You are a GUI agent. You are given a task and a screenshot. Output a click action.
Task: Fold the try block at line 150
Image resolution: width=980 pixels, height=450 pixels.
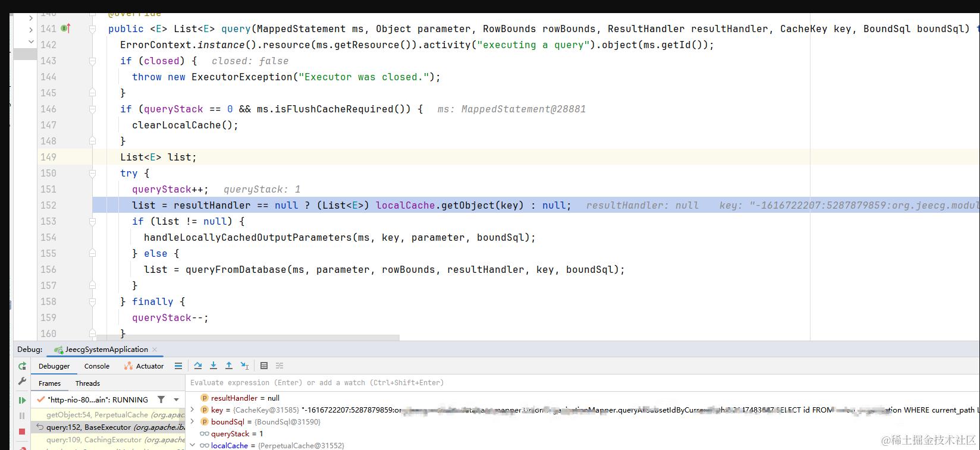click(92, 173)
